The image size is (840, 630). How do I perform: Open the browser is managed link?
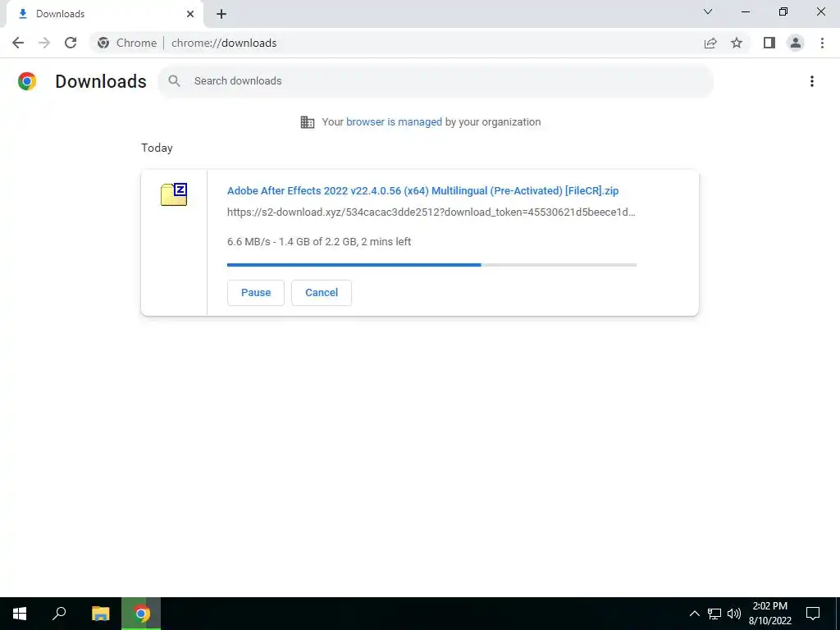(394, 122)
